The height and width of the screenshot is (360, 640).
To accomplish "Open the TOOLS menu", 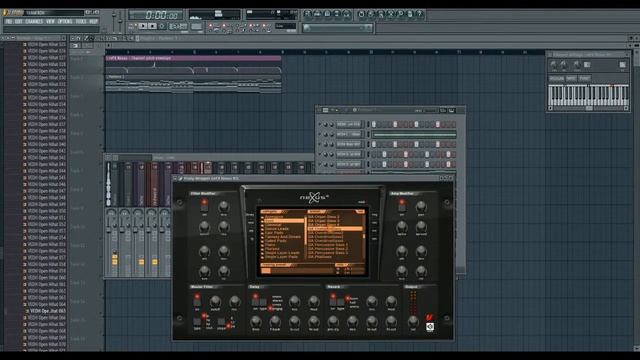I will point(81,22).
